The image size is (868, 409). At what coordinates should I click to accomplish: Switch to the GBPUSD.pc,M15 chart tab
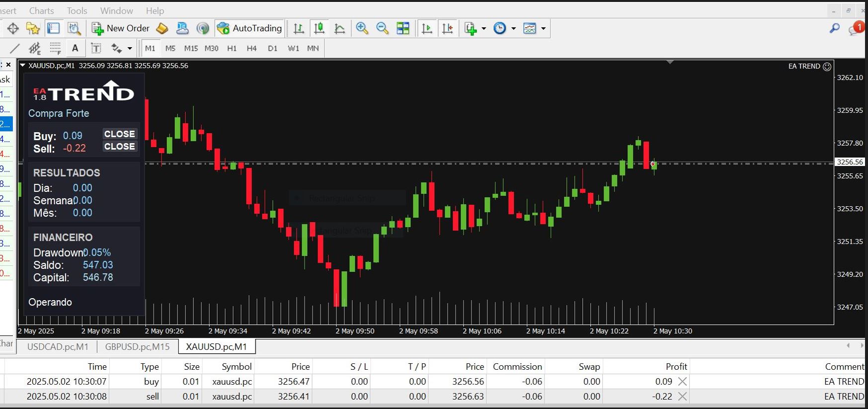[137, 346]
